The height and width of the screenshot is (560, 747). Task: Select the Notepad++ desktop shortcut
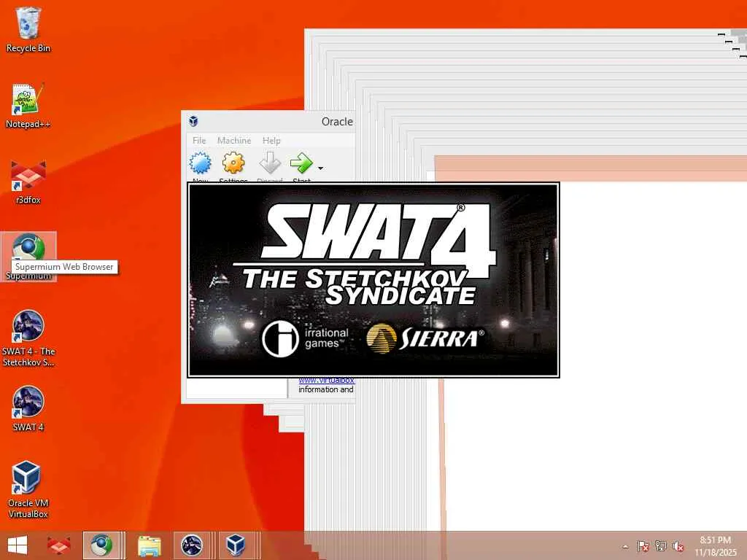[28, 106]
